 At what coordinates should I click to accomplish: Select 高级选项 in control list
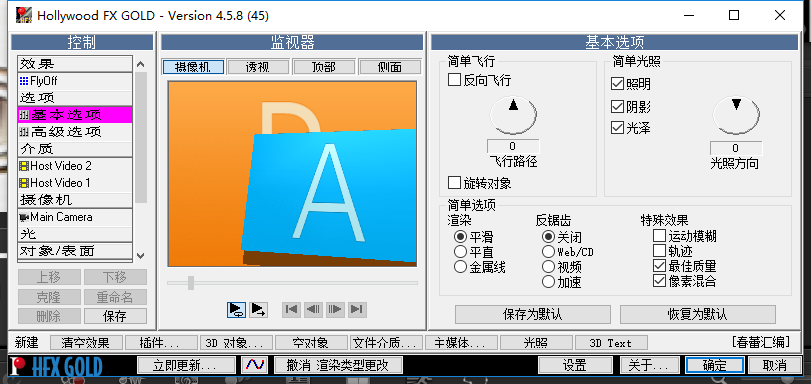click(x=75, y=132)
